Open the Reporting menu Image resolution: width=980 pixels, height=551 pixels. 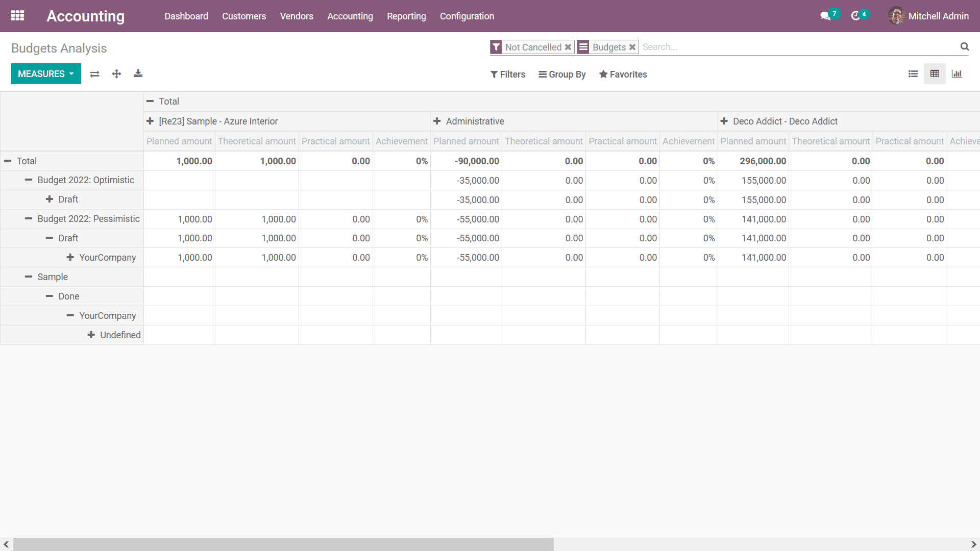406,16
